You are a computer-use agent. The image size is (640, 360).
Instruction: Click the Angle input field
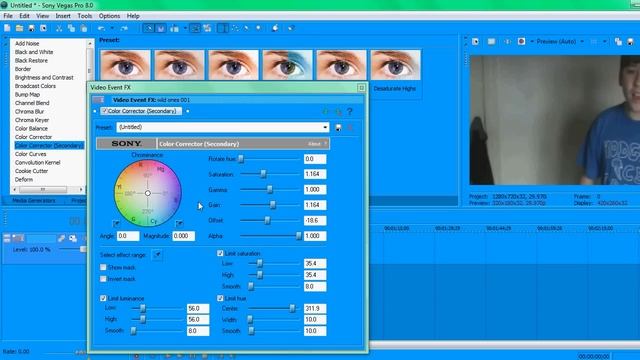128,236
